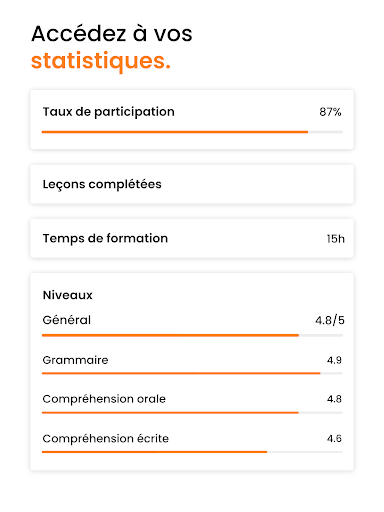Click the Compréhension orale 4.8 score
The image size is (384, 512).
(334, 399)
